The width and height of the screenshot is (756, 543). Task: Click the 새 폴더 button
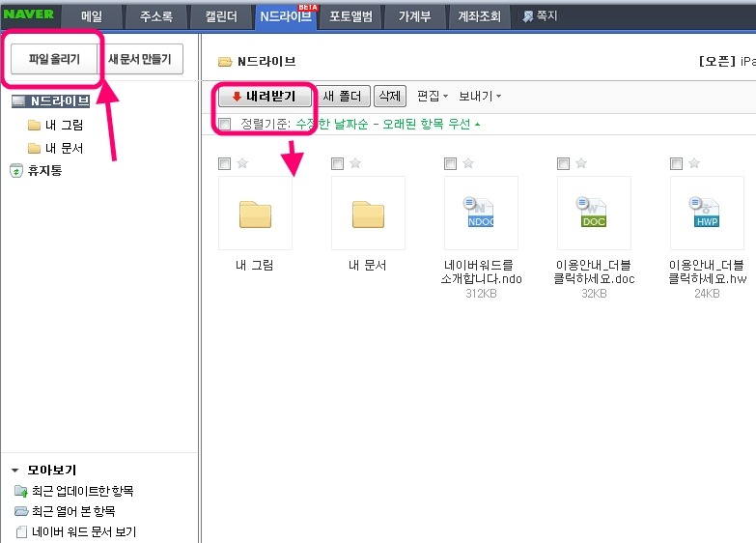point(342,96)
